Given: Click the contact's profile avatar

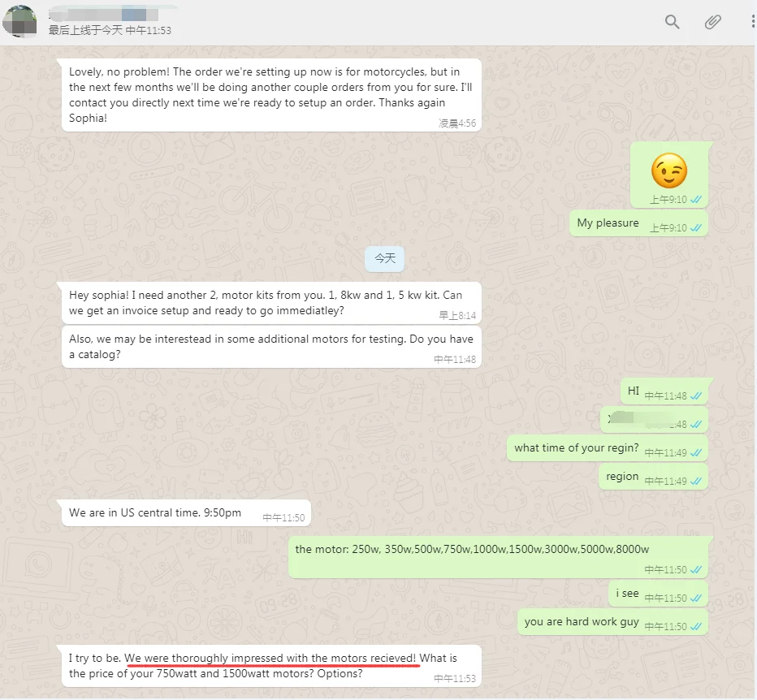Looking at the screenshot, I should (20, 22).
